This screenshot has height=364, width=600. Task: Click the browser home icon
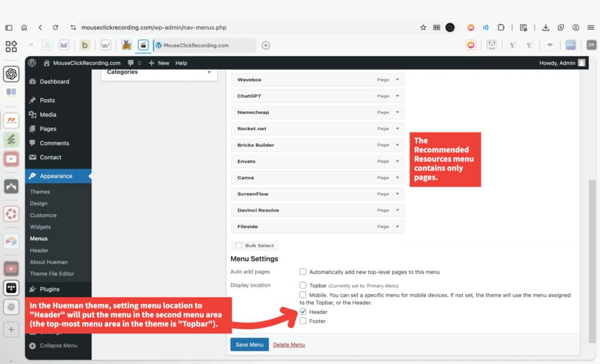[24, 27]
